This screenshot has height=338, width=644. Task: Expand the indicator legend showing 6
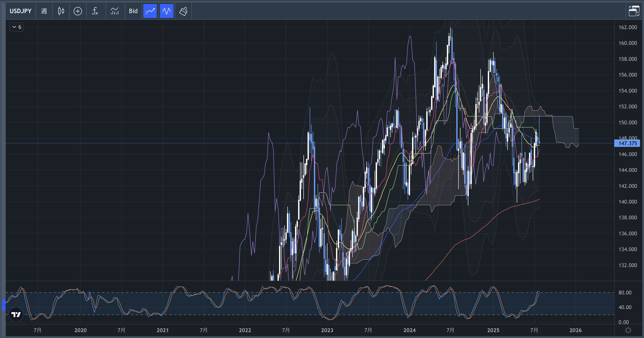point(17,27)
